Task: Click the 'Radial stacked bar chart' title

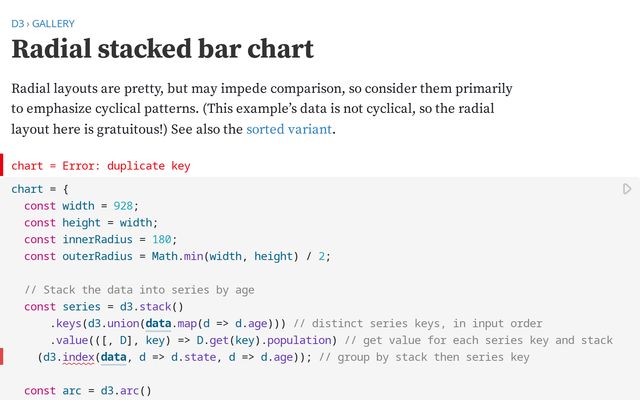Action: coord(162,49)
